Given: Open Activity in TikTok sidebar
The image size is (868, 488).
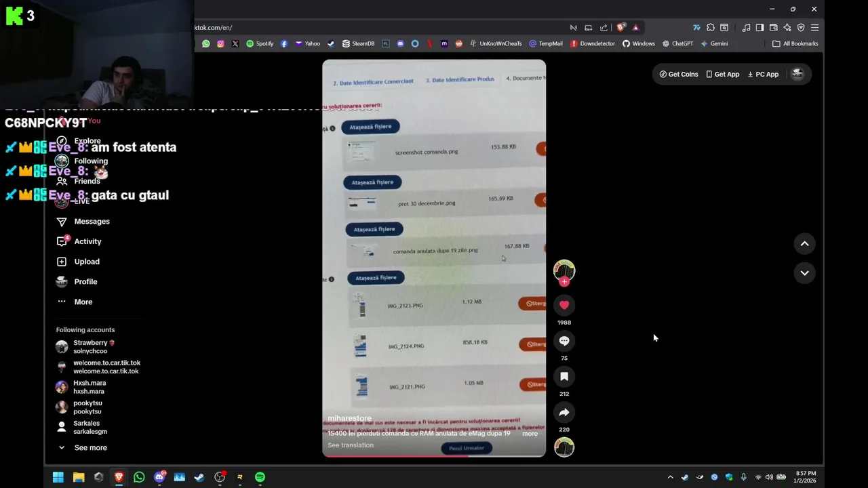Looking at the screenshot, I should point(79,241).
